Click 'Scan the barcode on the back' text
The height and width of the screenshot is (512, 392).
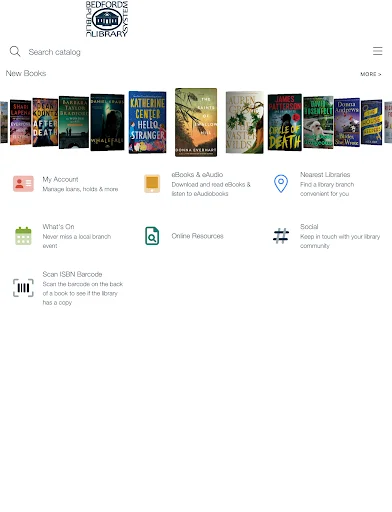point(83,284)
